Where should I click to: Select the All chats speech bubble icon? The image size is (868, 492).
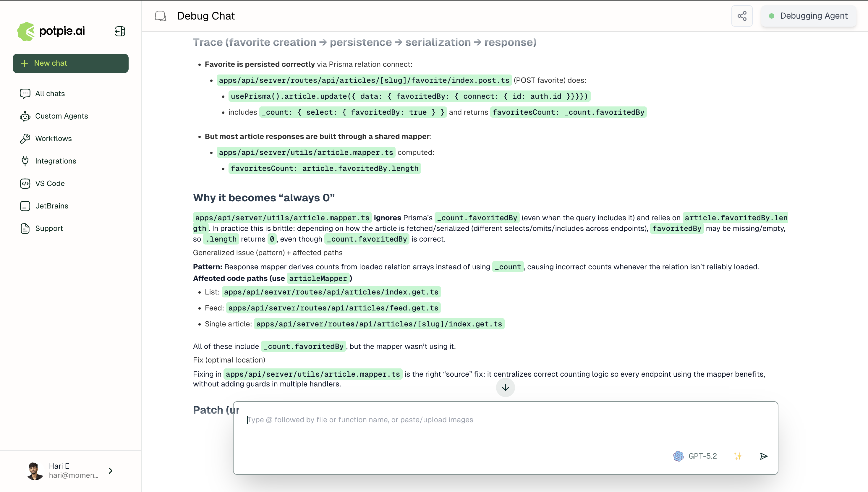[25, 93]
